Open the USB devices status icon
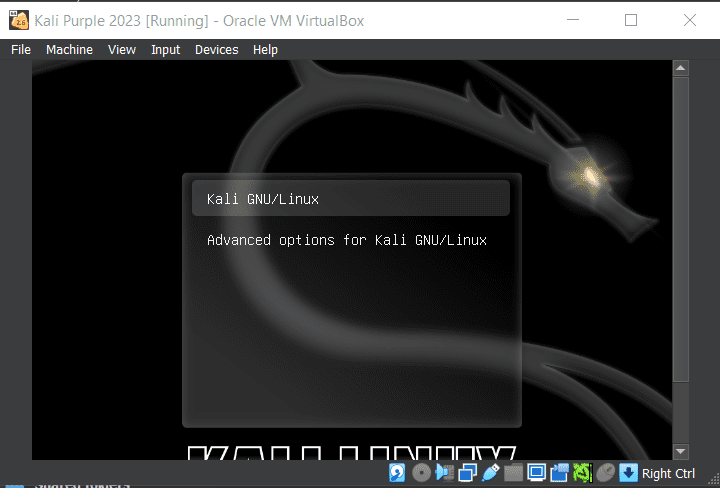Image resolution: width=720 pixels, height=488 pixels. [490, 473]
